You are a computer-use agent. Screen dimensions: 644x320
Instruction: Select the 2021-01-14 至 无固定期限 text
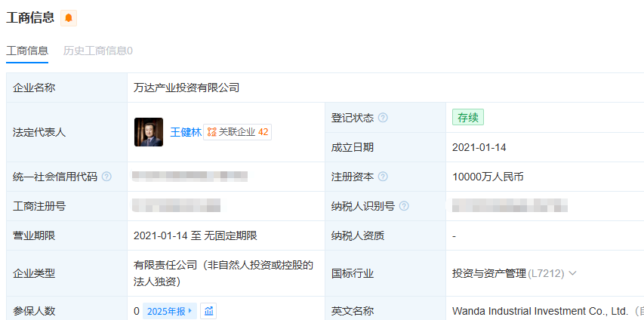tap(195, 235)
